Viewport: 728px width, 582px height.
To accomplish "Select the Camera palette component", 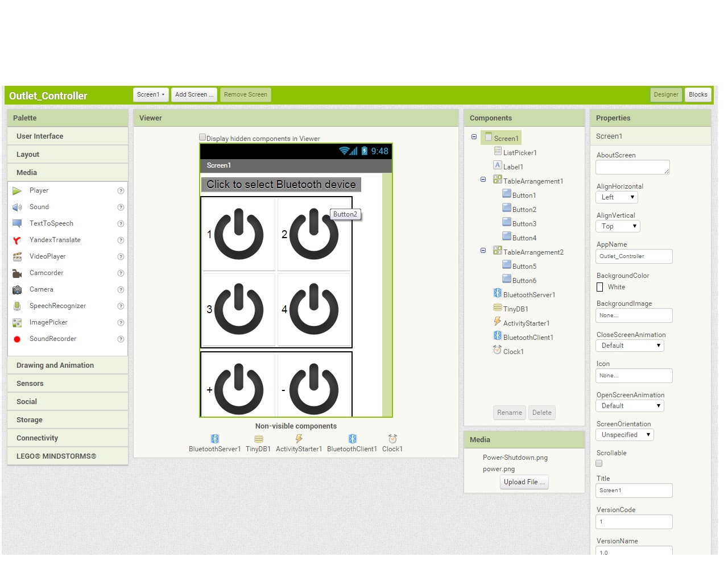I will (41, 289).
